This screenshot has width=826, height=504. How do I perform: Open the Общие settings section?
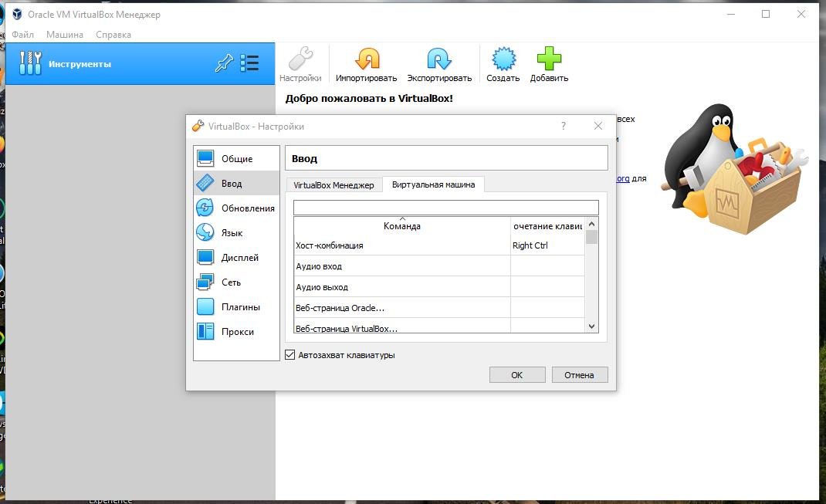pos(236,158)
